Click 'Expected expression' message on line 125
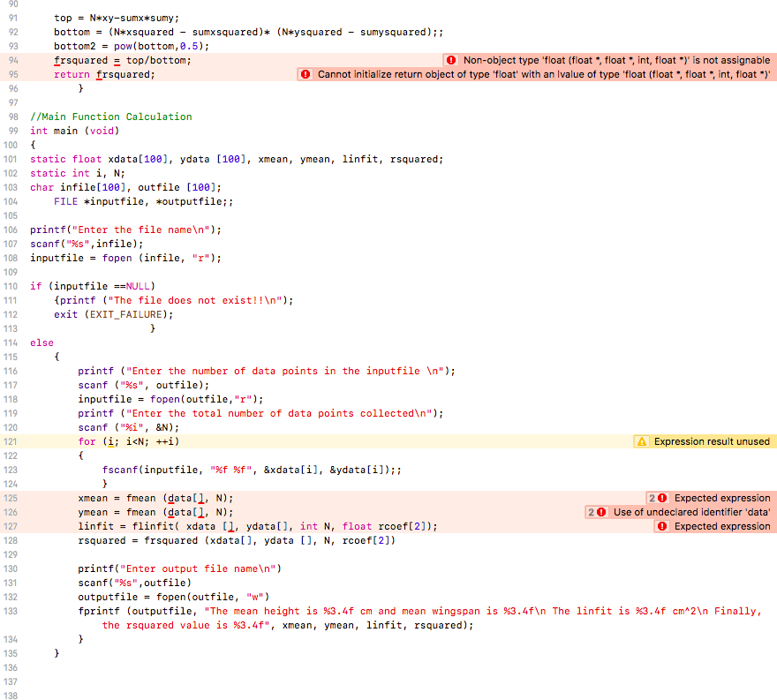777x700 pixels. pos(722,498)
